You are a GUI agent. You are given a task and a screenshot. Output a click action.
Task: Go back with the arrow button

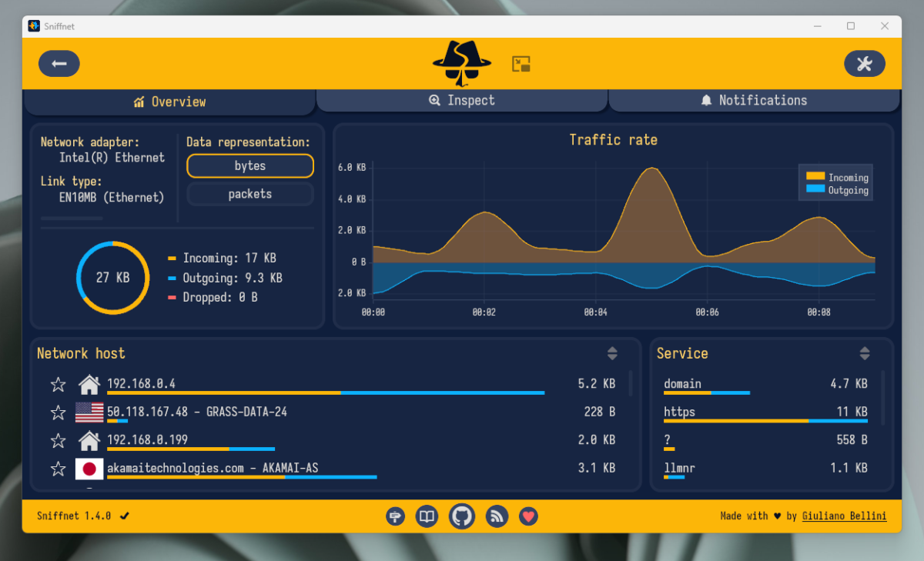59,63
